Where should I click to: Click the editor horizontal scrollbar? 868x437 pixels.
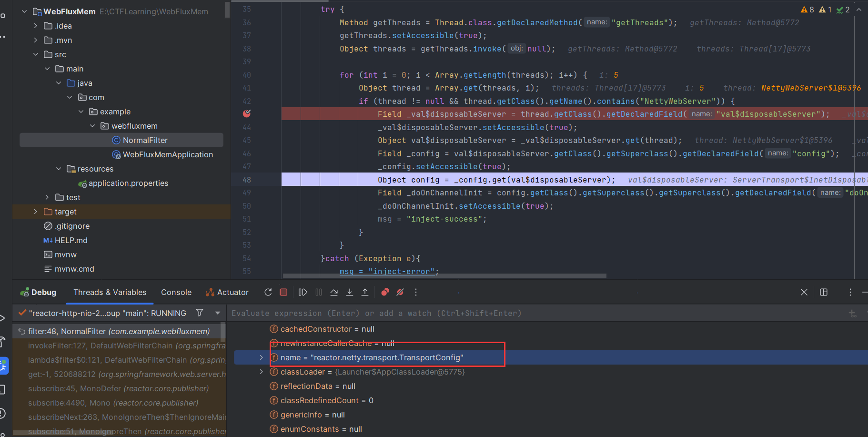(444, 276)
